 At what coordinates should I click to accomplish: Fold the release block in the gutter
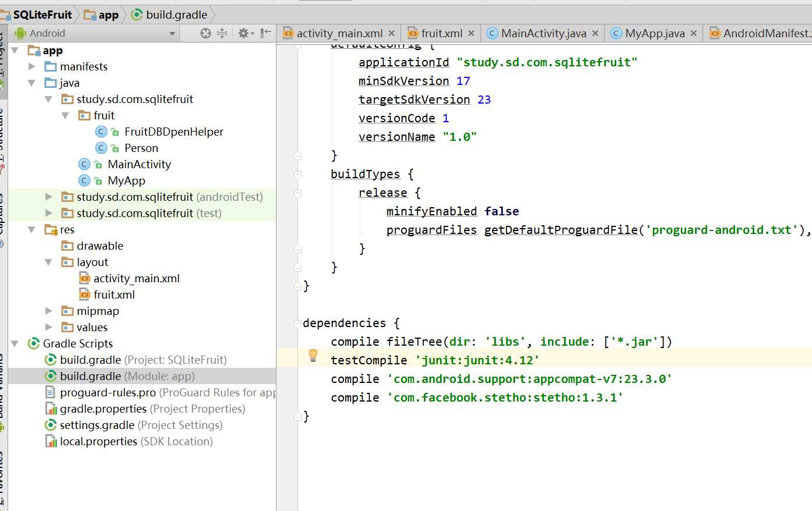(298, 193)
